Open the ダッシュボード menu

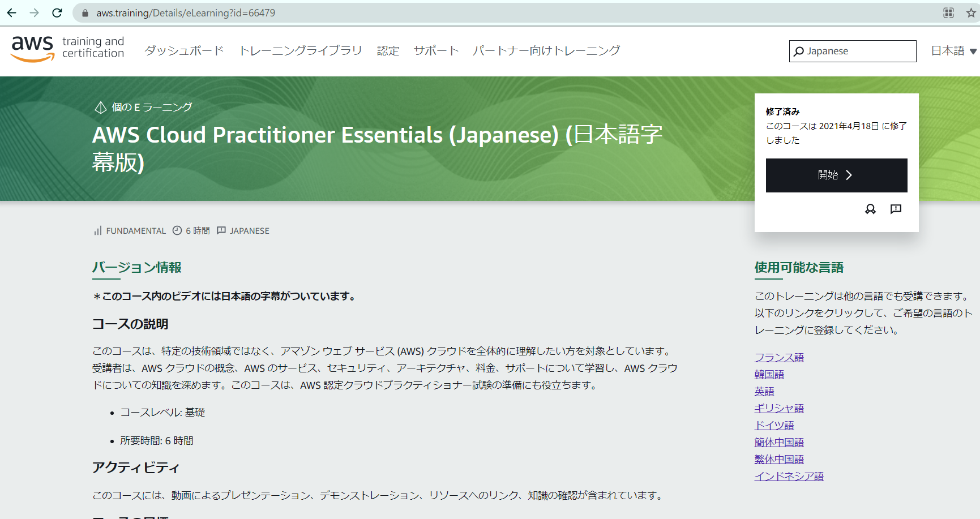185,51
